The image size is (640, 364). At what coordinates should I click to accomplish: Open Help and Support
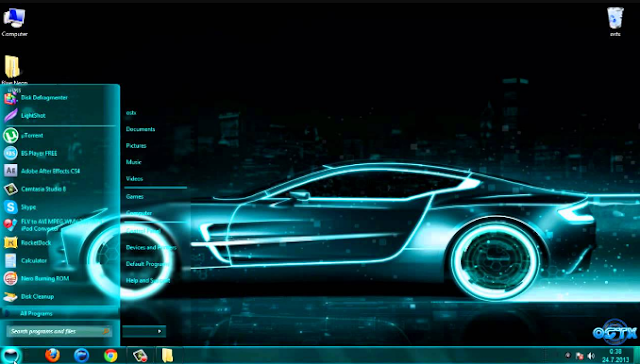[148, 281]
